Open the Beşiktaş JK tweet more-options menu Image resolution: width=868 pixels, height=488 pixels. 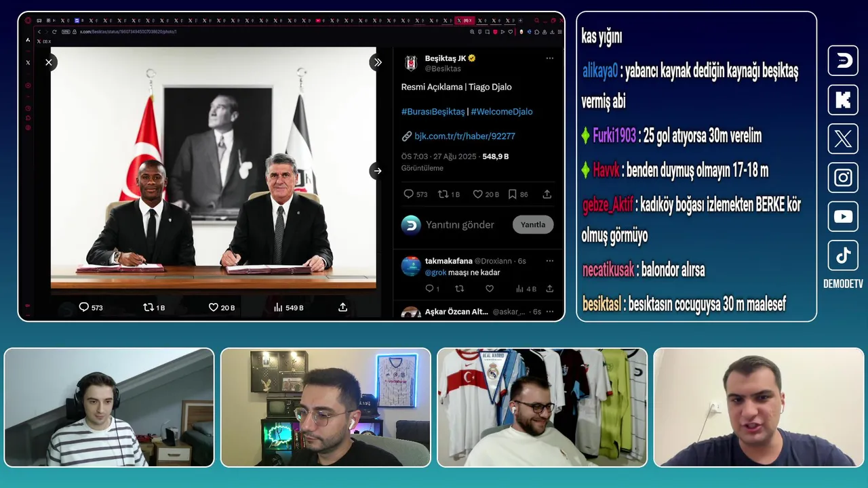550,58
